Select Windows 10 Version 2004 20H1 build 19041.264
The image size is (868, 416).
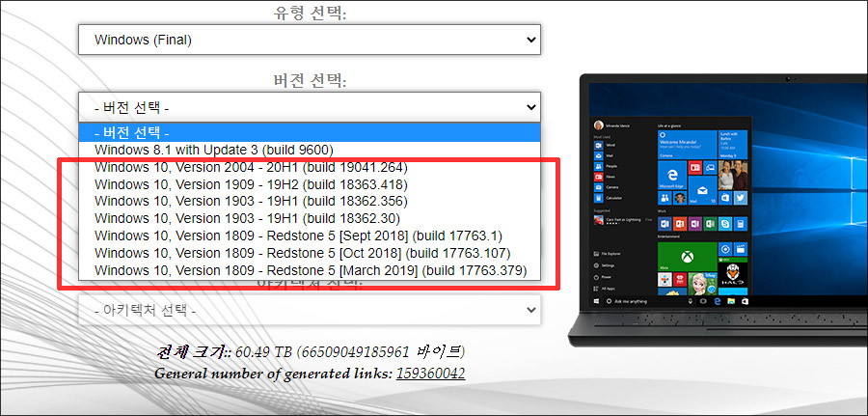[309, 167]
